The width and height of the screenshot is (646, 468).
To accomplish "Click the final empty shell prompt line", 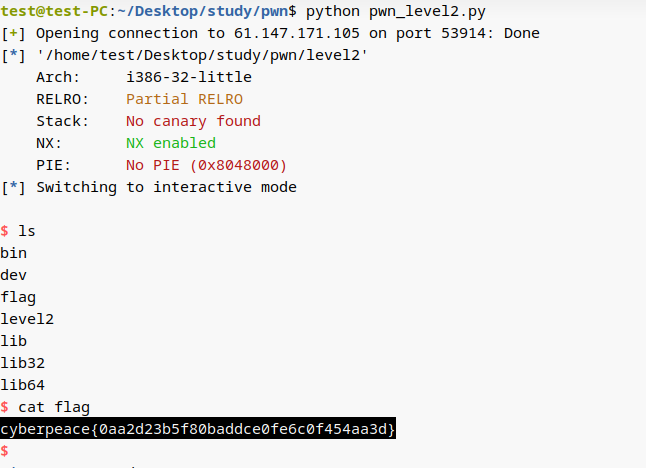I will coord(5,451).
